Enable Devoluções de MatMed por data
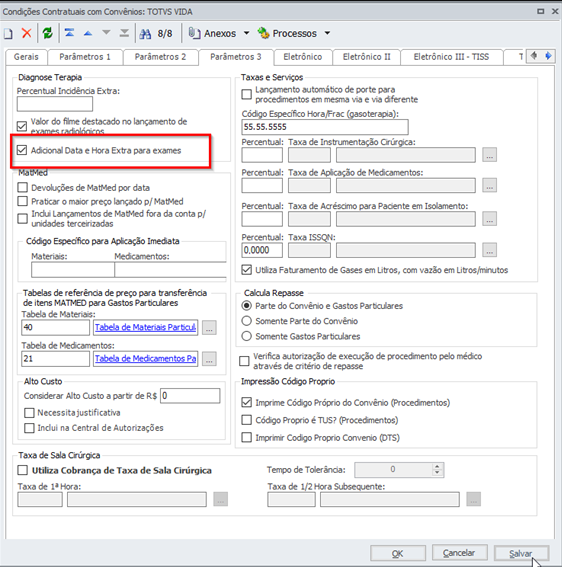This screenshot has width=562, height=567. 22,187
